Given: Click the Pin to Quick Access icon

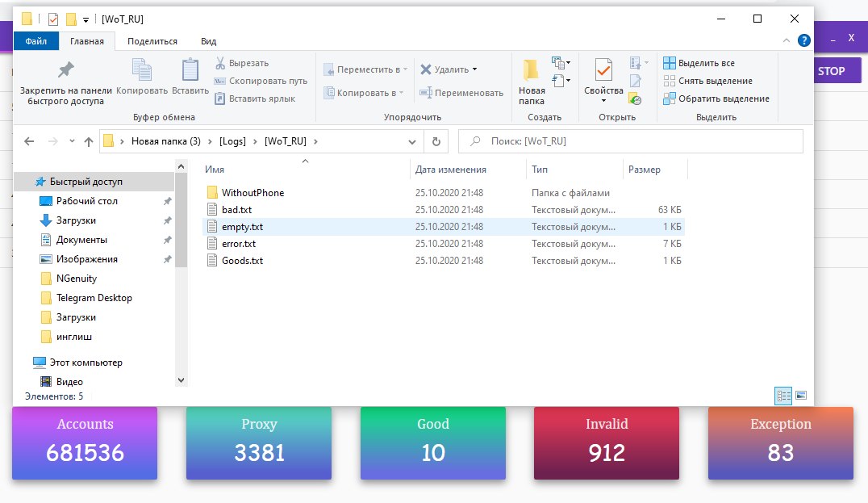Looking at the screenshot, I should click(x=66, y=70).
